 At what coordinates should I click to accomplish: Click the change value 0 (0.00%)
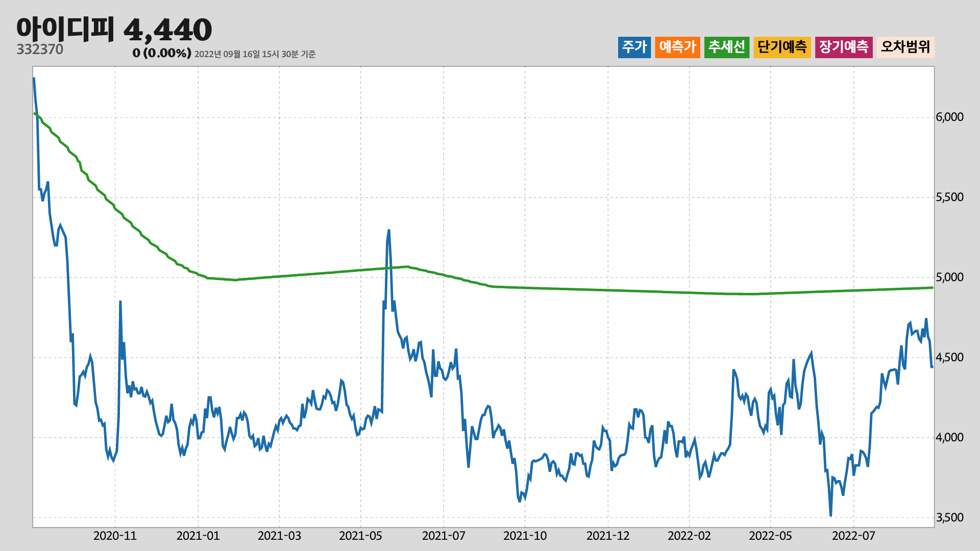[x=162, y=53]
